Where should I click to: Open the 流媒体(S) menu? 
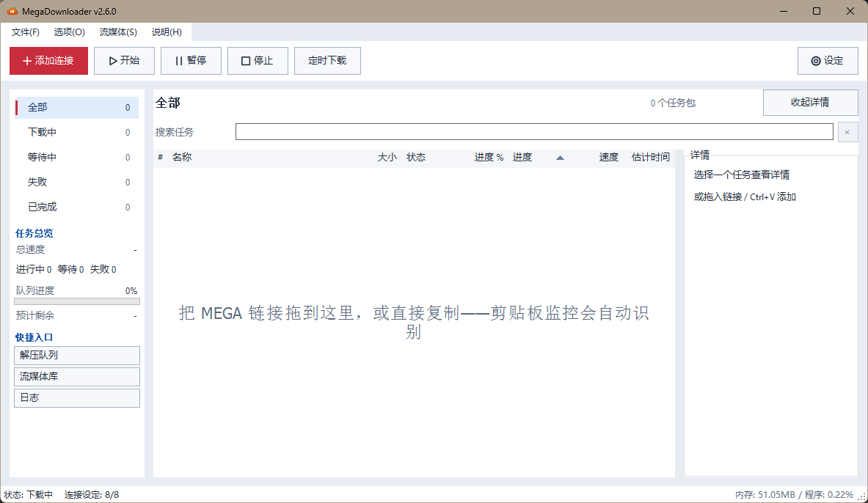(x=118, y=32)
